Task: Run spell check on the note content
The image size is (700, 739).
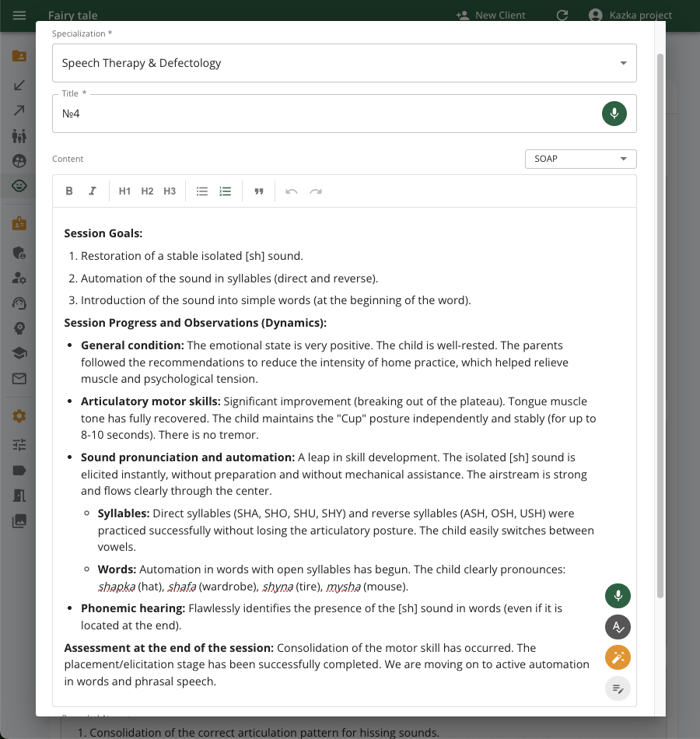Action: pyautogui.click(x=618, y=626)
